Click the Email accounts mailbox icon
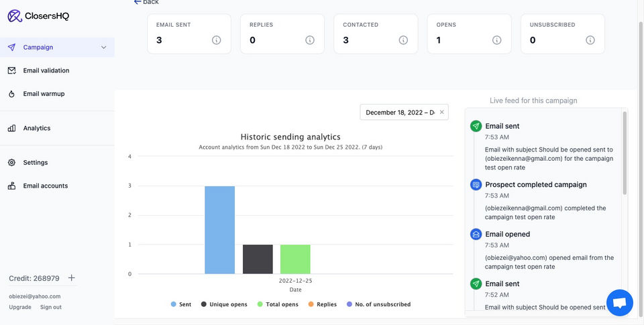 11,186
